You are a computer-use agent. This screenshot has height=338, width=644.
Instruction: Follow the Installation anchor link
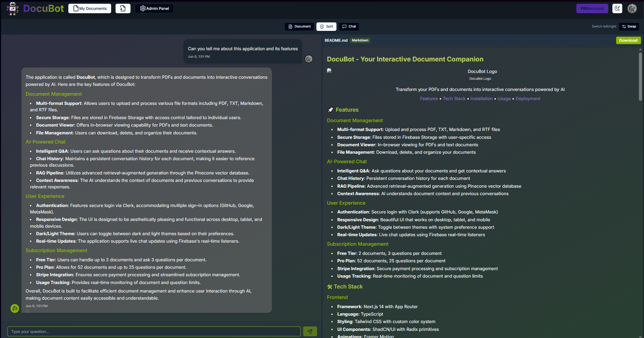(x=481, y=99)
